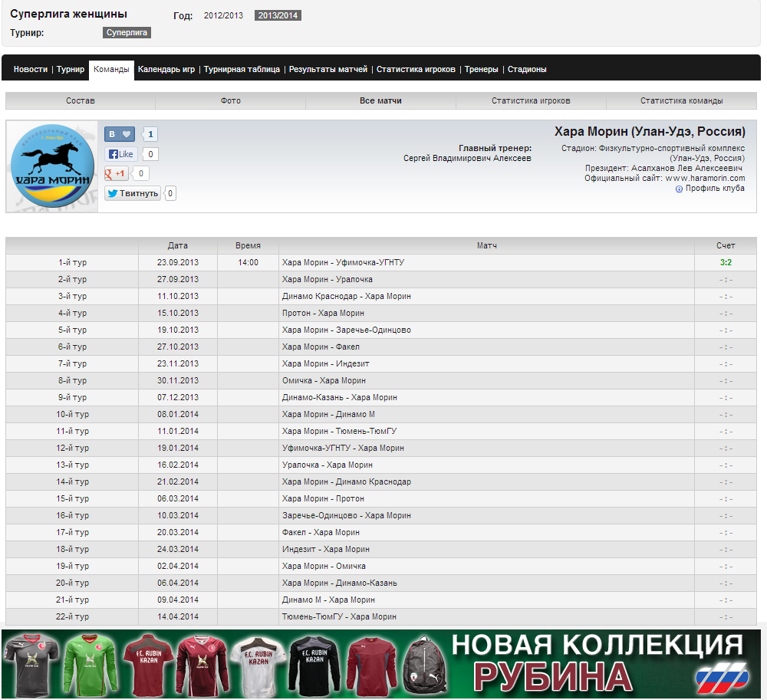Open the Стадионы menu item
This screenshot has width=767, height=700.
point(527,70)
